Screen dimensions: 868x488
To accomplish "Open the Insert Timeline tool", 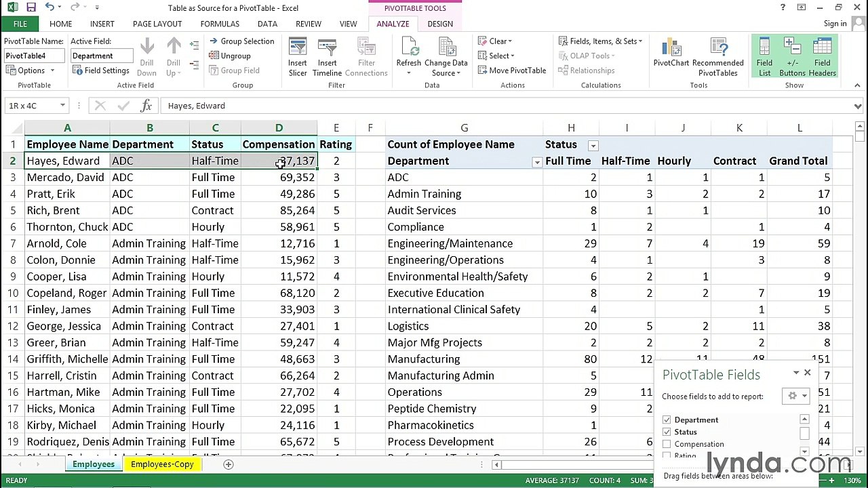I will [x=327, y=58].
